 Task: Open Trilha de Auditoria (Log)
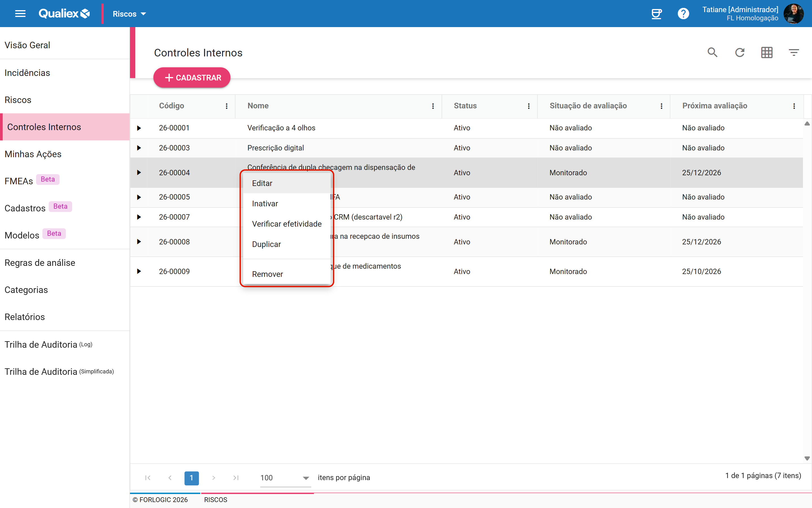[65, 344]
